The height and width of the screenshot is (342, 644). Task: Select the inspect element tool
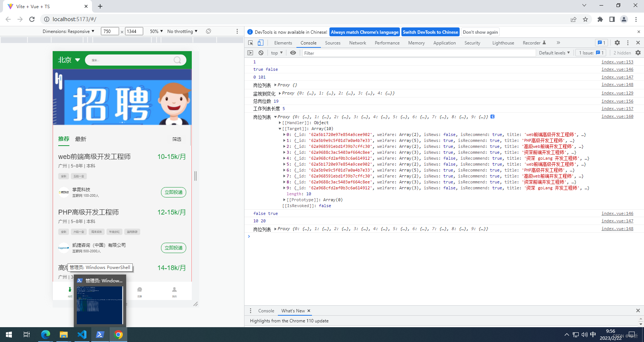click(x=250, y=43)
